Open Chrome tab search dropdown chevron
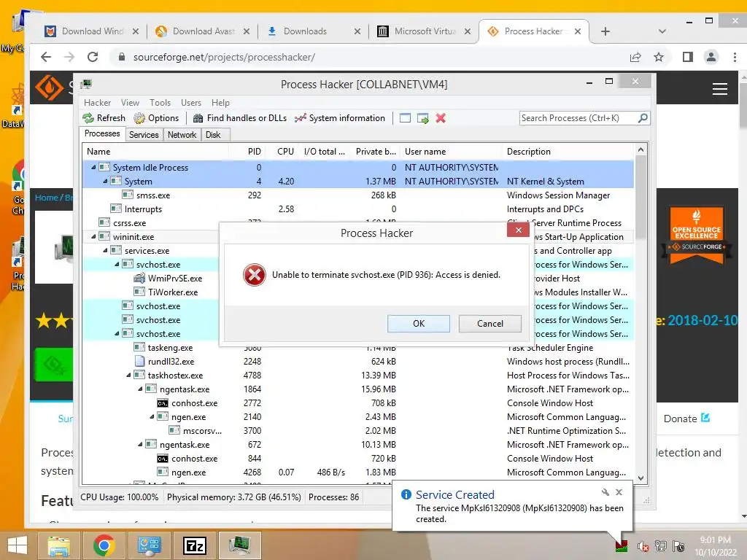 point(662,31)
